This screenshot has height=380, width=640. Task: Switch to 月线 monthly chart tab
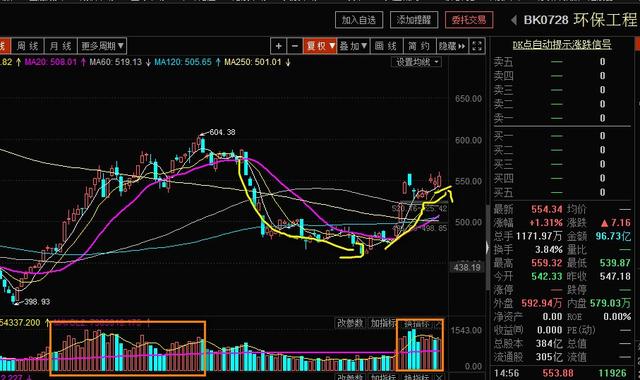pos(60,46)
